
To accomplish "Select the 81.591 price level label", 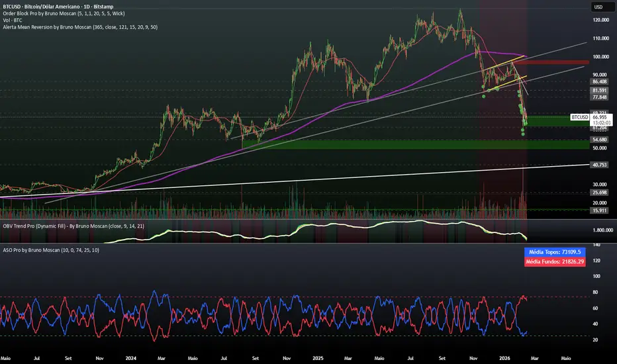I will coord(599,89).
